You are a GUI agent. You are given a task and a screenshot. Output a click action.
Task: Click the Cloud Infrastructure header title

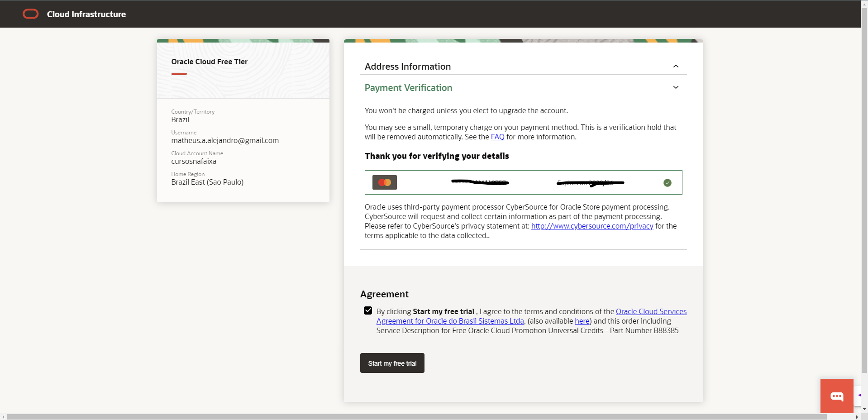pyautogui.click(x=86, y=14)
